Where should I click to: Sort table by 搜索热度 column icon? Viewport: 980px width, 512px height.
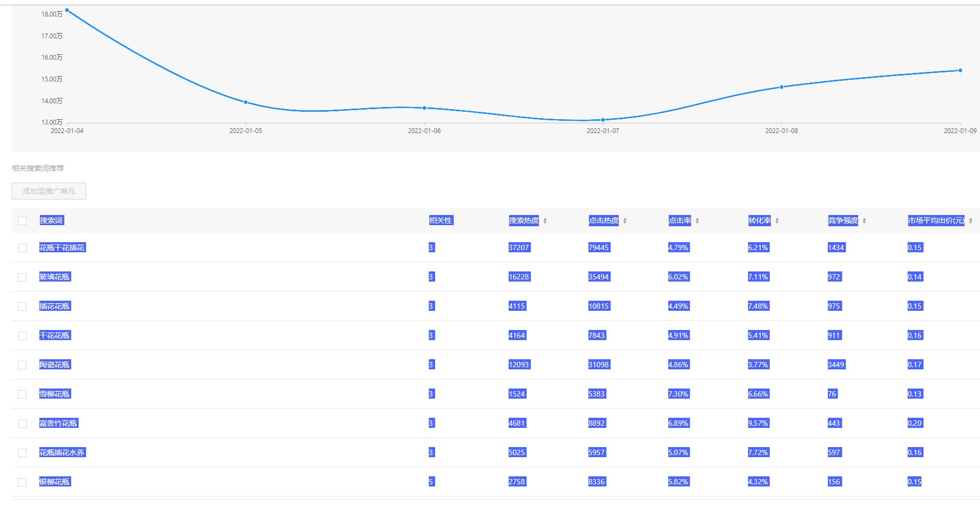[x=545, y=221]
